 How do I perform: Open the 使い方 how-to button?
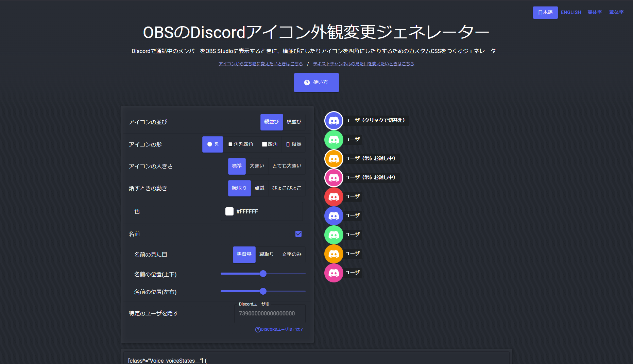[x=316, y=83]
